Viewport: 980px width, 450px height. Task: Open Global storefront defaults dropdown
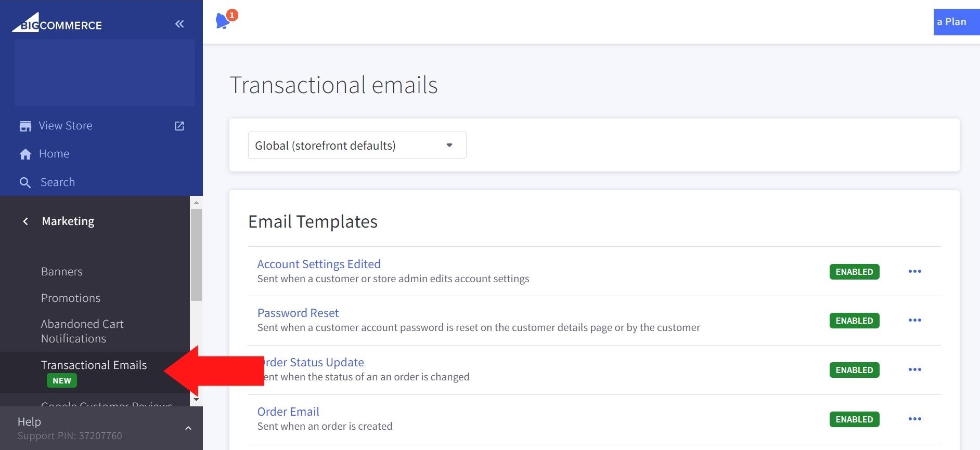pyautogui.click(x=357, y=145)
